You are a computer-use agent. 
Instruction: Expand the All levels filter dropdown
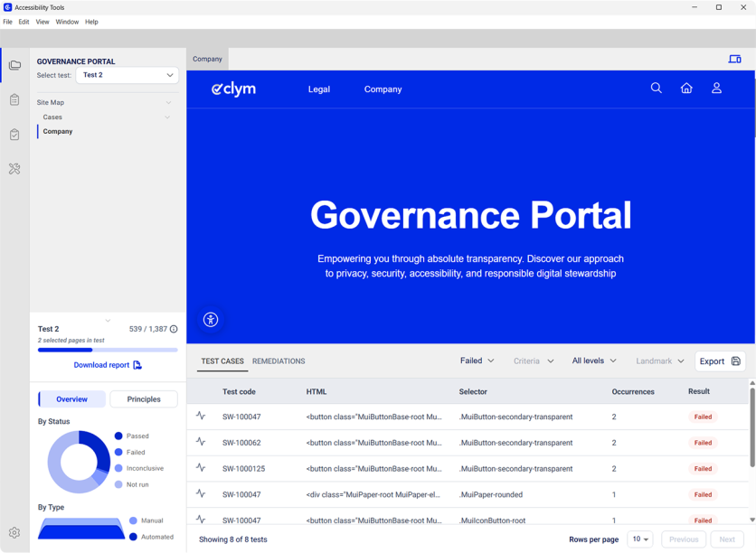(x=594, y=361)
